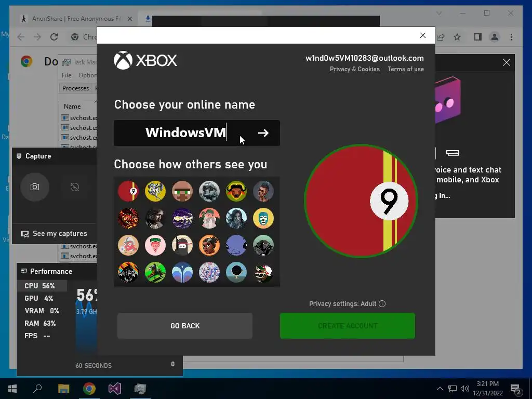
Task: Open the Privacy & Cookies link
Action: point(354,69)
